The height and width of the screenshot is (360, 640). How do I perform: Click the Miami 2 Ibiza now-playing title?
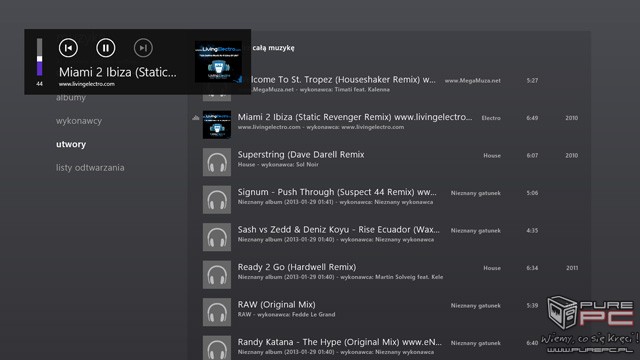coord(118,72)
